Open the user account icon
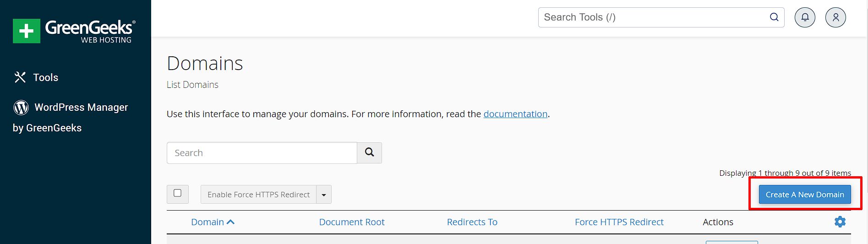The height and width of the screenshot is (244, 868). click(835, 17)
